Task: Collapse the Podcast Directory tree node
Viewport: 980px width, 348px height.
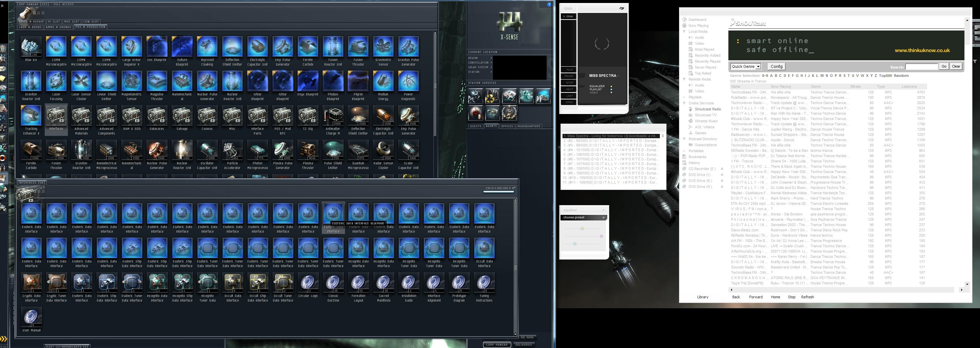Action: tap(684, 139)
